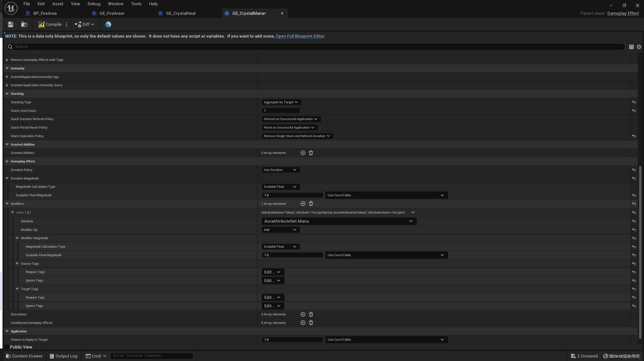
Task: Select BP_FireArea tab
Action: click(45, 13)
